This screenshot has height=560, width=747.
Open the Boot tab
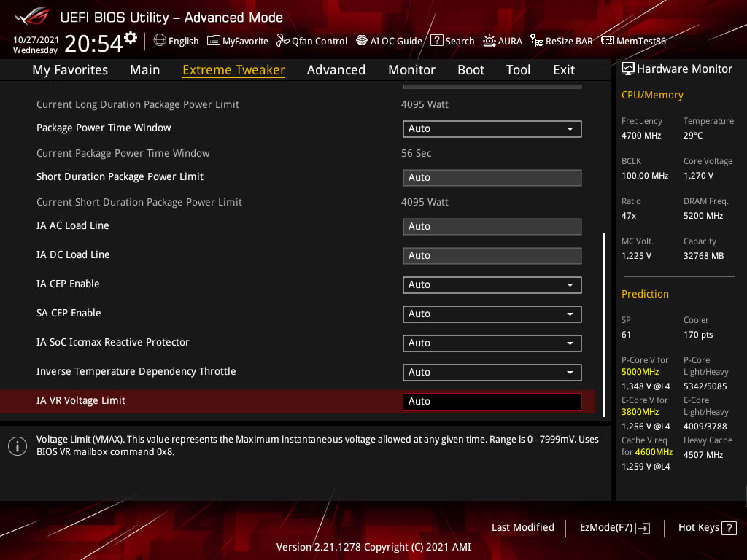click(471, 70)
